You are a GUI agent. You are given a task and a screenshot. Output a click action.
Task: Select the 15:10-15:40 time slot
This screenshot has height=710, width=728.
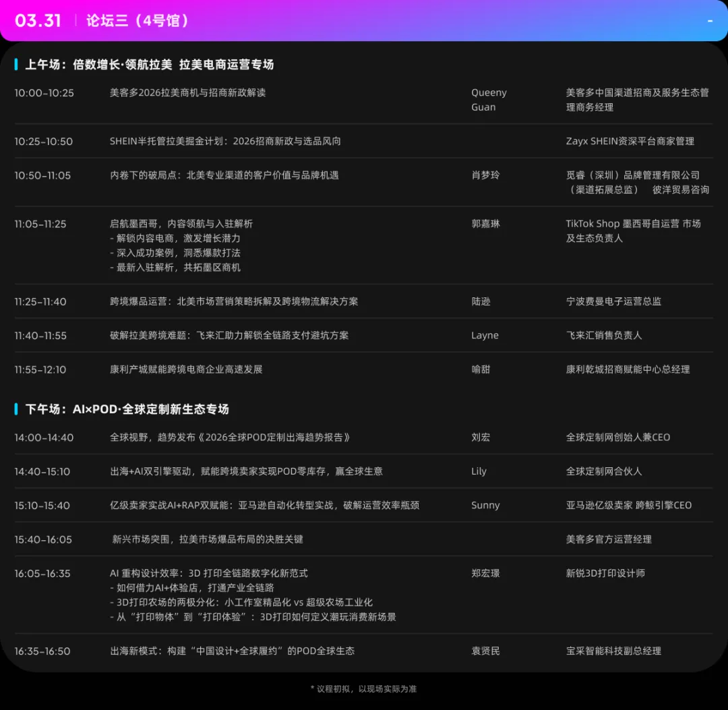(42, 506)
